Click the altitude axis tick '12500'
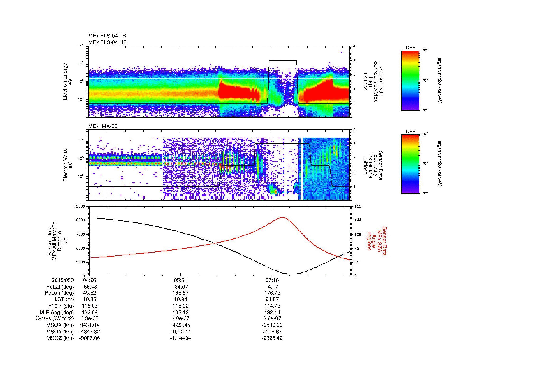 click(x=80, y=206)
